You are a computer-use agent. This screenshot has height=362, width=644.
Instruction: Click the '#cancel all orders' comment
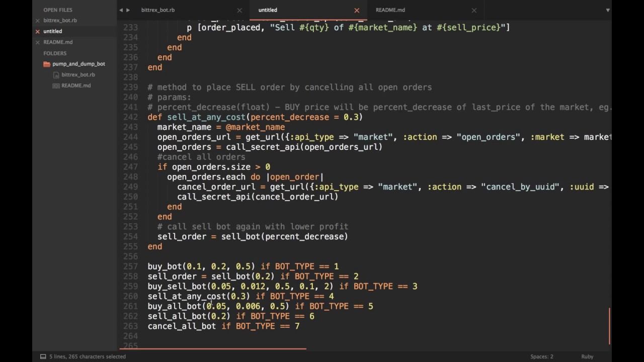(201, 157)
